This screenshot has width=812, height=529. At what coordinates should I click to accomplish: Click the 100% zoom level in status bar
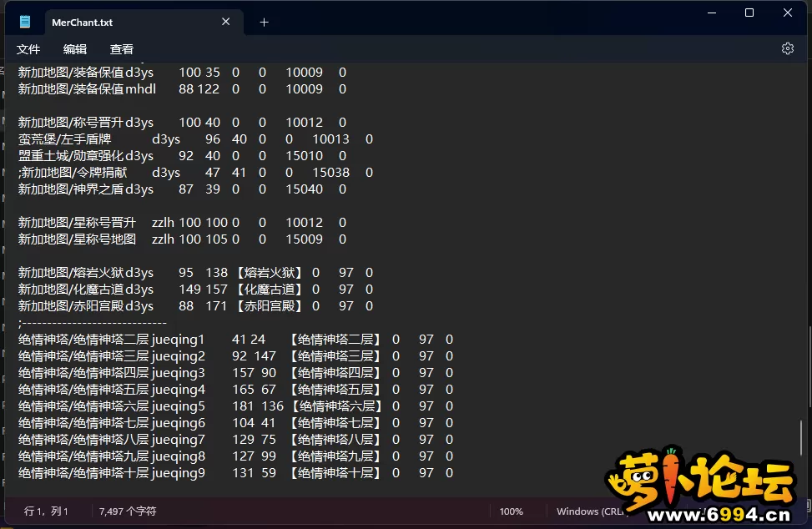pyautogui.click(x=511, y=511)
